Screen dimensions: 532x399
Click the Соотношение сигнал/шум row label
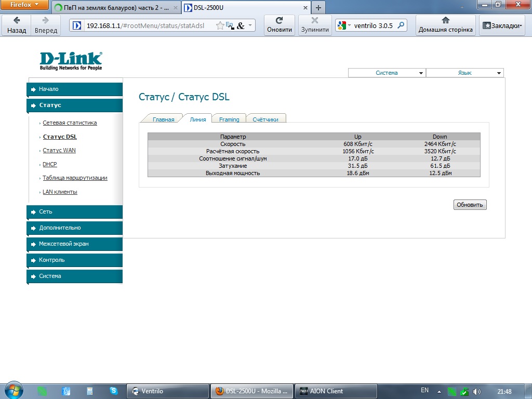[233, 158]
